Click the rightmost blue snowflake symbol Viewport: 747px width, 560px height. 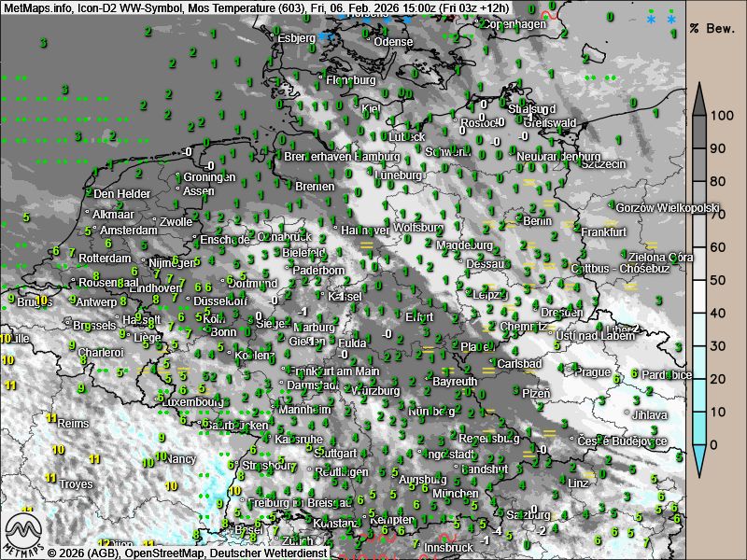pyautogui.click(x=670, y=19)
